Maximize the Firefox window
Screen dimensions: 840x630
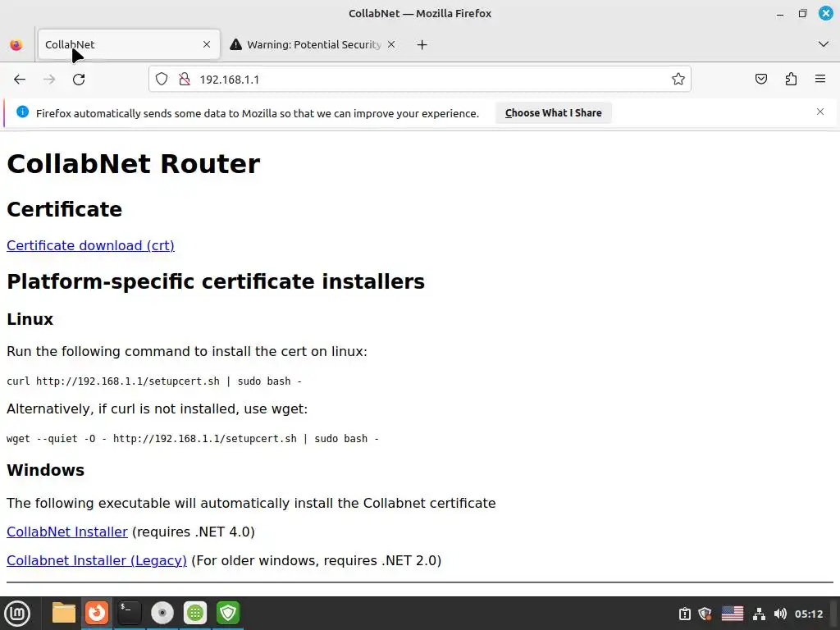click(802, 13)
